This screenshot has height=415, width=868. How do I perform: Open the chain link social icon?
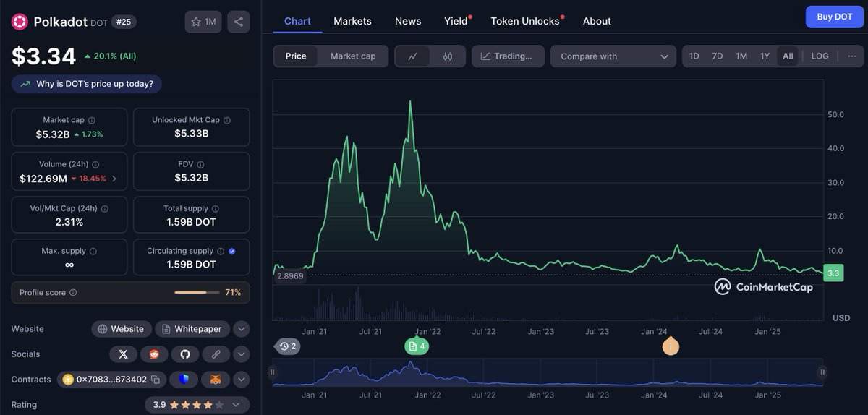(216, 354)
